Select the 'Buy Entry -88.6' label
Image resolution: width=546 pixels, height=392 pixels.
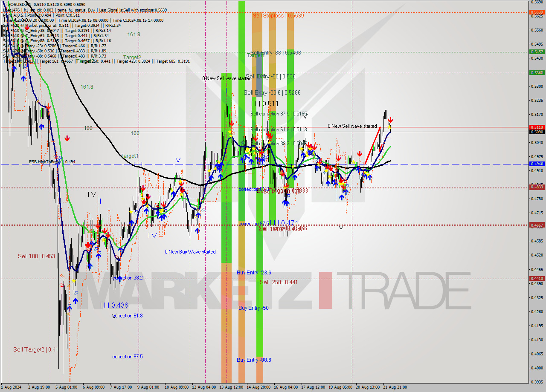pos(254,360)
